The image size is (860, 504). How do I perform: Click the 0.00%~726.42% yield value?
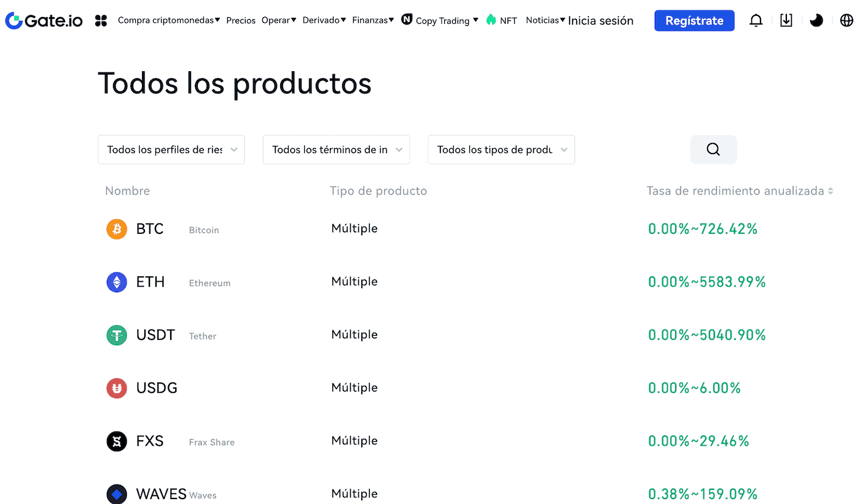[x=703, y=229]
